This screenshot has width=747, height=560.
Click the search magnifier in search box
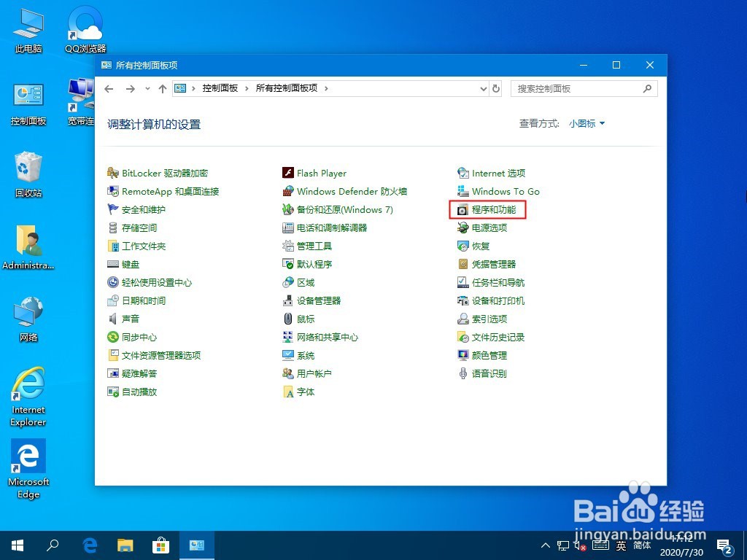(647, 88)
